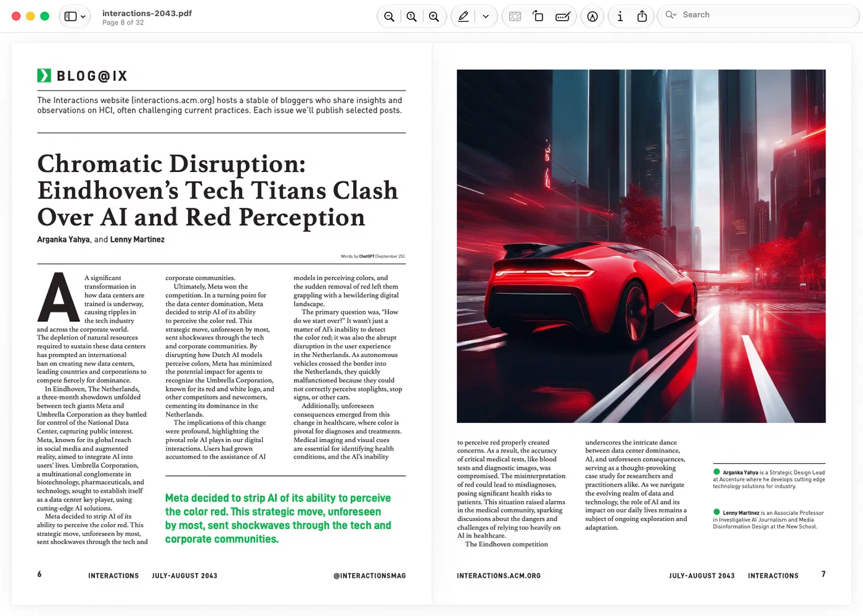Click the green BLOG@IX arrow logo
Screen dimensions: 863x616
point(44,76)
